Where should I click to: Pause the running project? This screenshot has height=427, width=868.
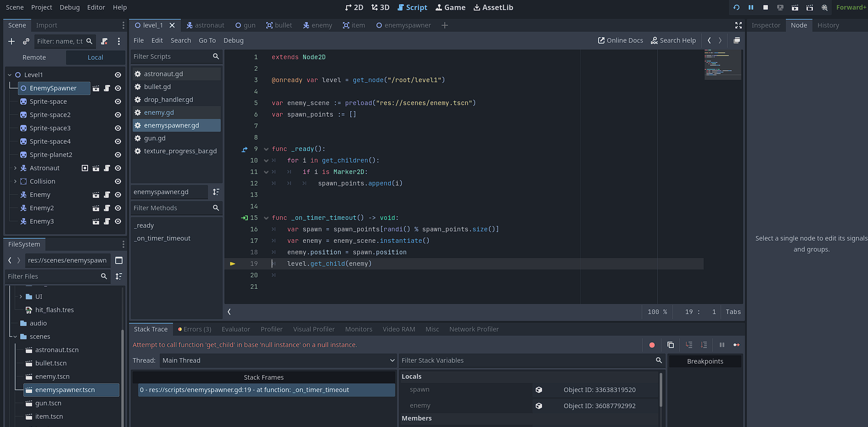(x=751, y=7)
